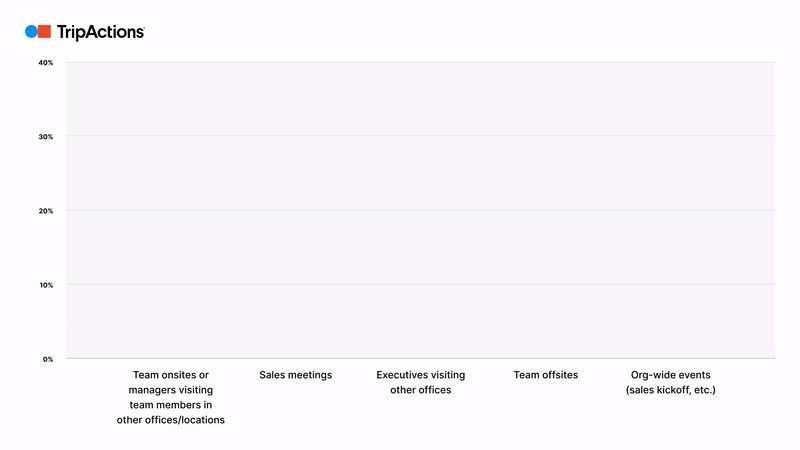Screen dimensions: 800x450
Task: Click the 40% top gridline of chart
Action: [420, 62]
